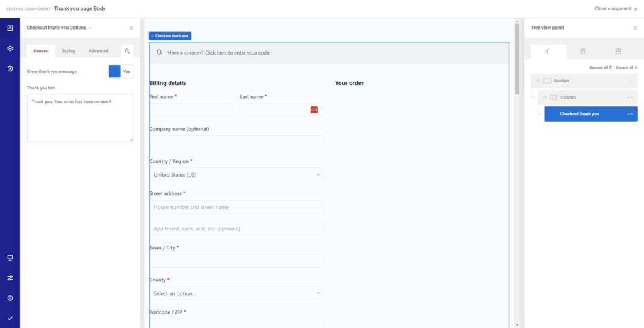The width and height of the screenshot is (644, 328).
Task: Switch to the Advanced tab
Action: coord(98,51)
